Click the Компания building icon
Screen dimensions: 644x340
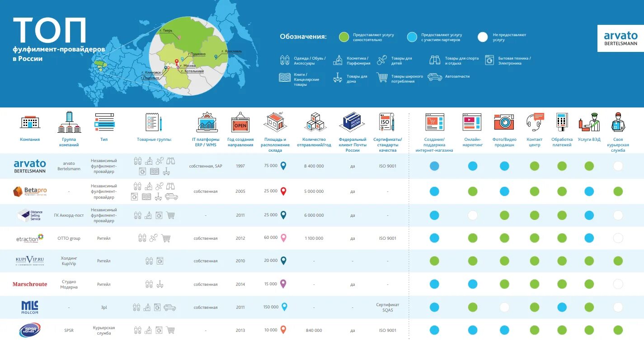point(30,122)
